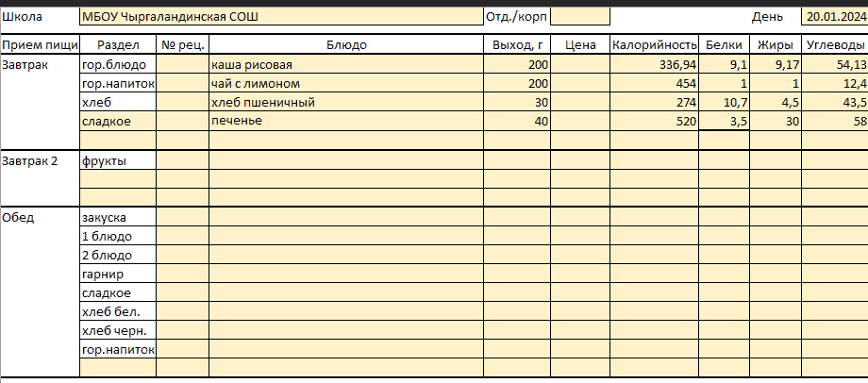Click the school name cell МБОУ Чыргаландинская СОШ
Image resolution: width=868 pixels, height=383 pixels.
tap(280, 17)
